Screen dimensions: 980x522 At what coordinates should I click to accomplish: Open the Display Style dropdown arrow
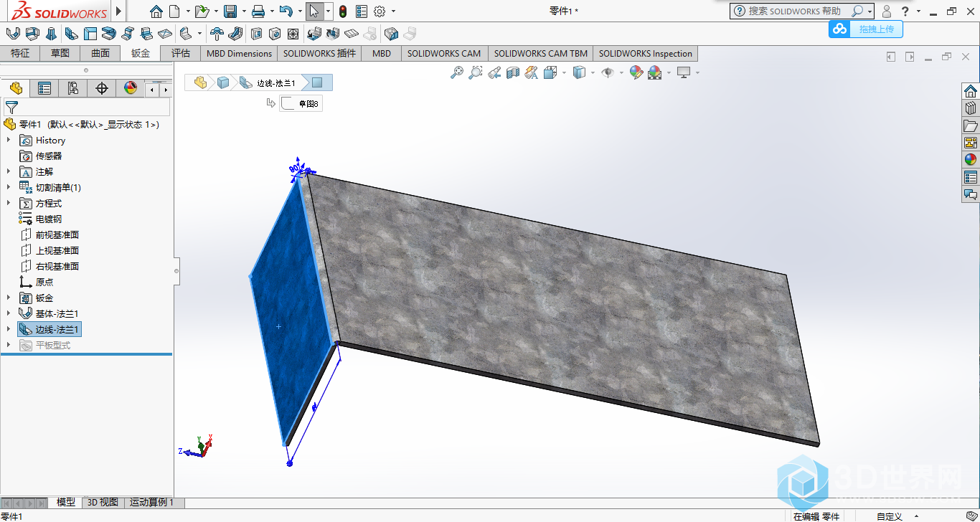pos(591,72)
